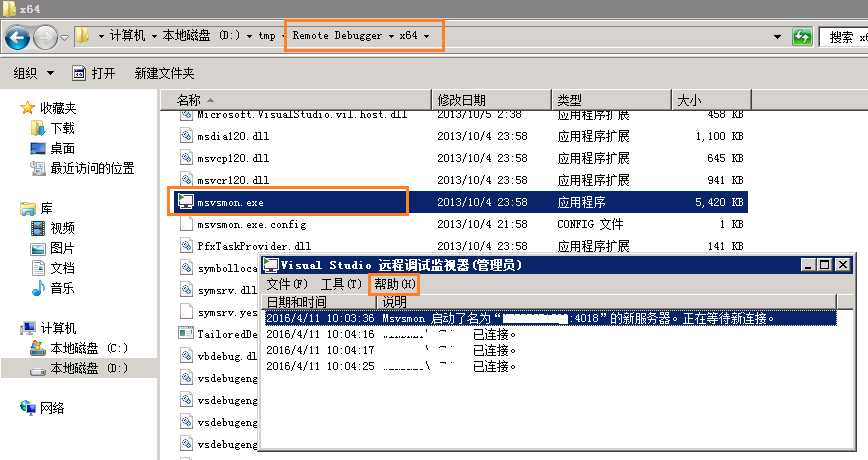
Task: Click 打开 toolbar button
Action: click(94, 73)
